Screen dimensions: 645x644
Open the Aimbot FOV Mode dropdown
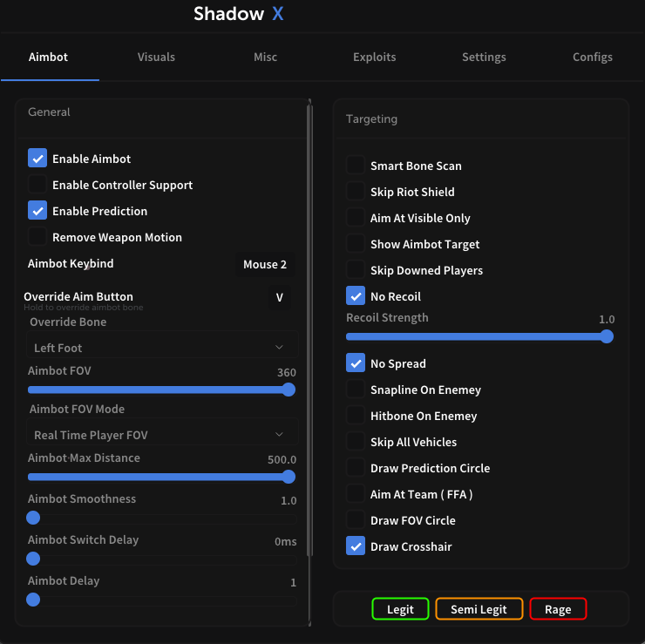coord(160,434)
